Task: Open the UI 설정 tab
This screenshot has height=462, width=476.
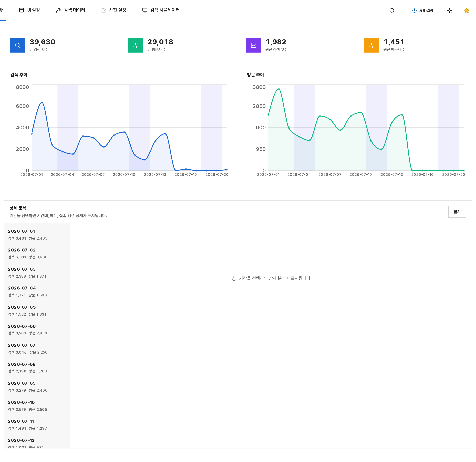Action: coord(29,10)
